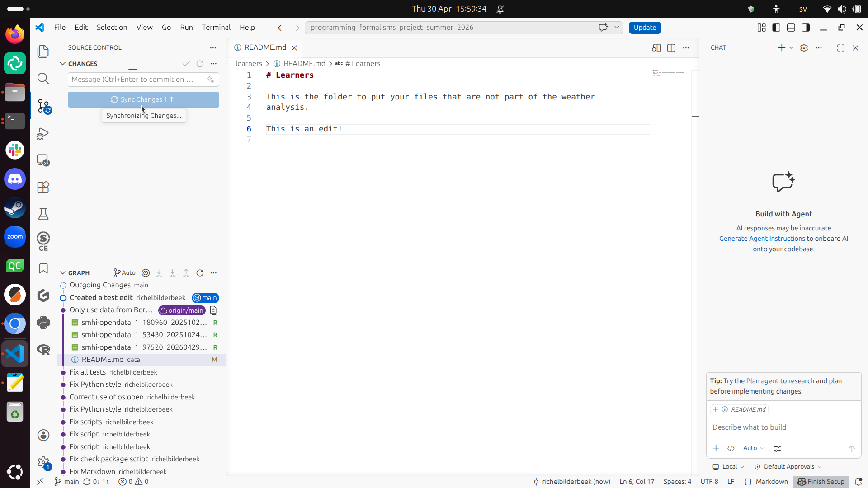The width and height of the screenshot is (868, 488).
Task: Select the CHAT panel tab
Action: click(718, 48)
